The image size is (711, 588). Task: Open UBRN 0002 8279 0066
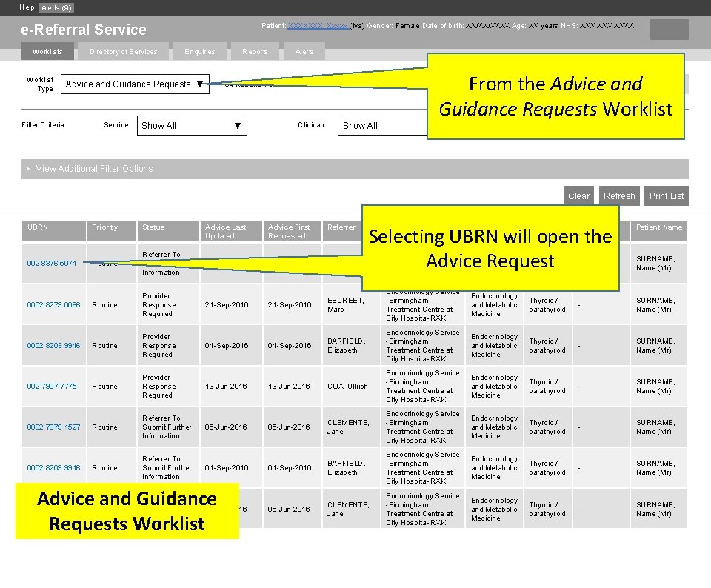pyautogui.click(x=53, y=304)
